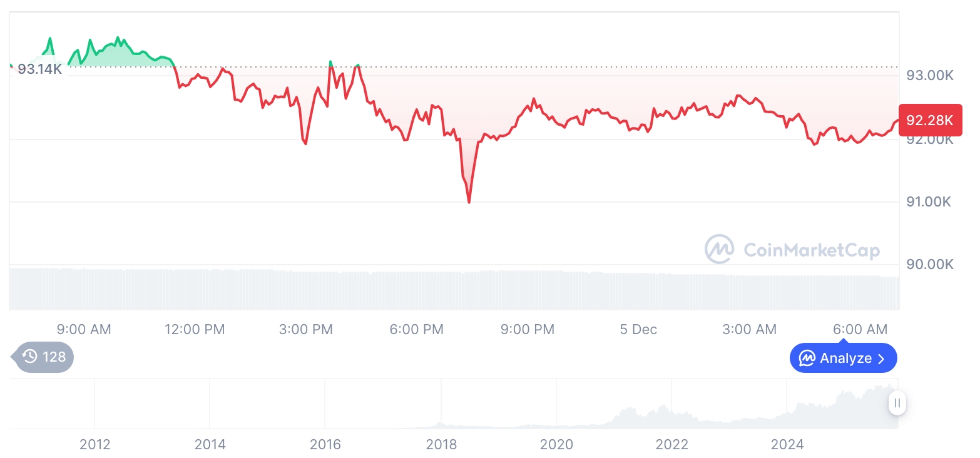Viewport: 980px width, 458px height.
Task: Click the 91.00K price axis label
Action: [929, 201]
